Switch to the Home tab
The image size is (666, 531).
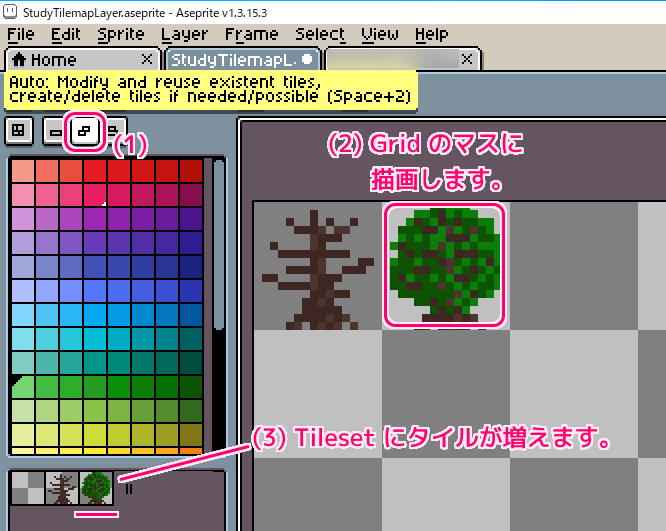[82, 59]
